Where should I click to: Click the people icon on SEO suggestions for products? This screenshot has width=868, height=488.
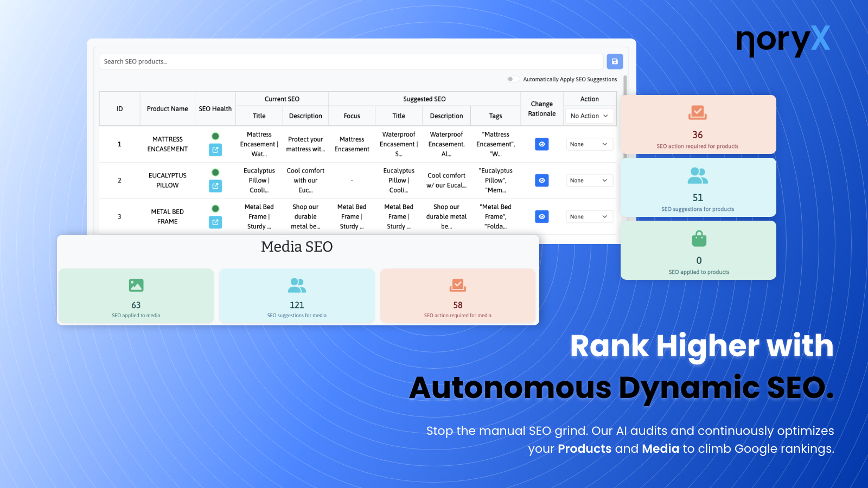[x=698, y=177]
